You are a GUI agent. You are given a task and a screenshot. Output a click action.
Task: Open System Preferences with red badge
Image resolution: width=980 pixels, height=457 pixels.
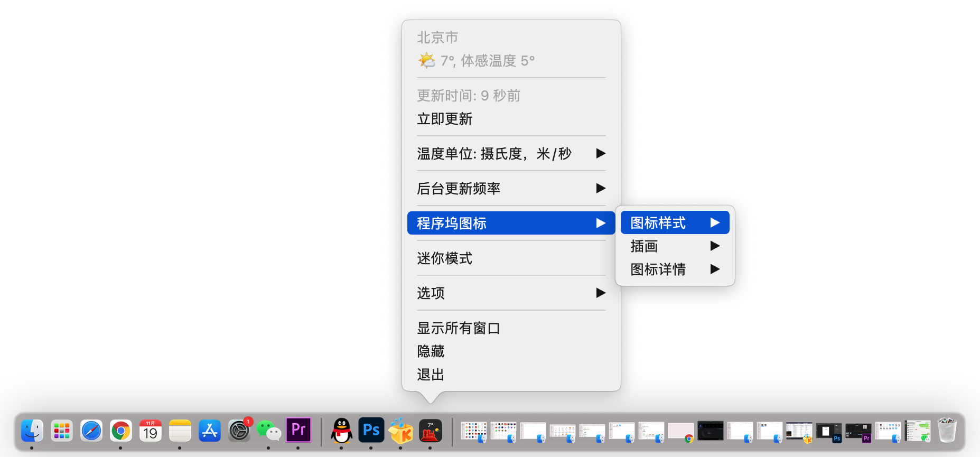click(239, 431)
